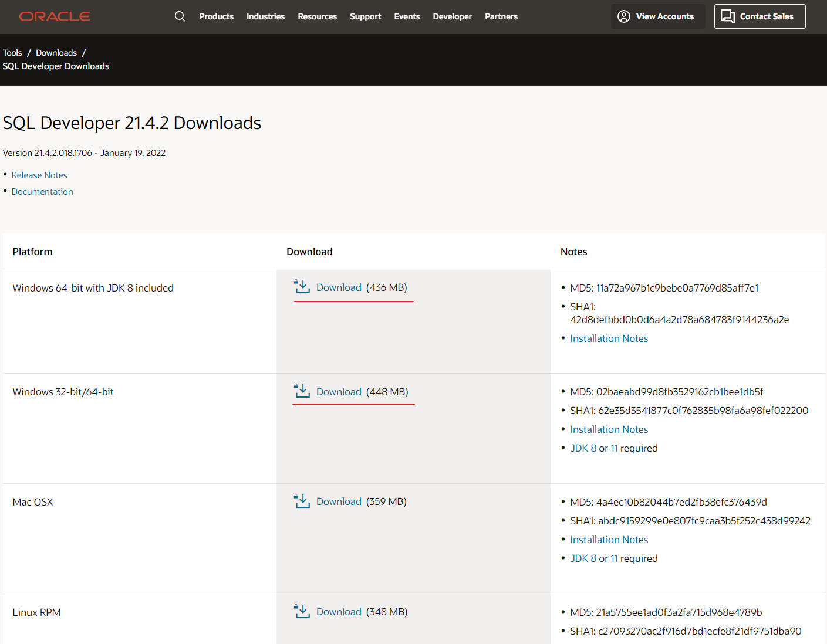Click MD5 hash starting 02baeabd99
Image resolution: width=827 pixels, height=644 pixels.
click(667, 392)
